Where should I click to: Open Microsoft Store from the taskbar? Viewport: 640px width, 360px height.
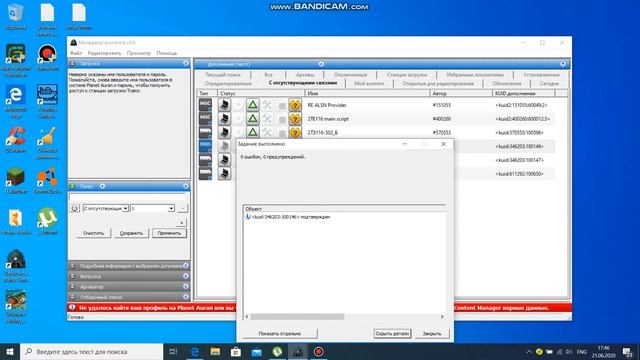(236, 351)
